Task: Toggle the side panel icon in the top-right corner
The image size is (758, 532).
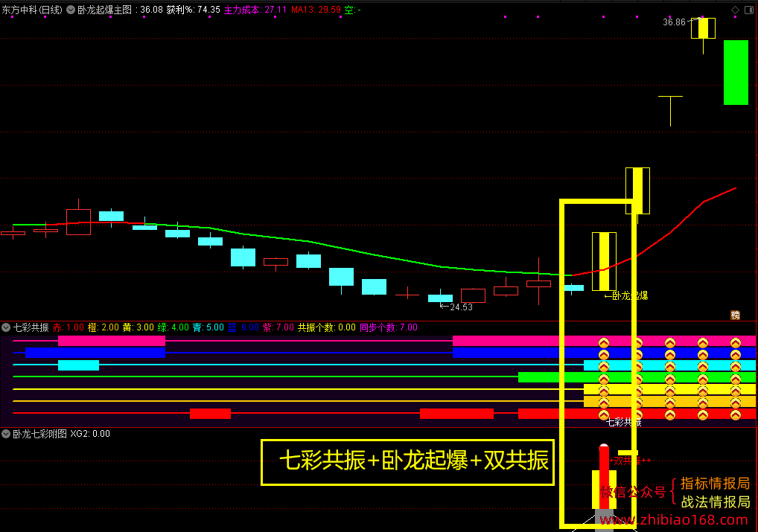Action: pos(749,10)
